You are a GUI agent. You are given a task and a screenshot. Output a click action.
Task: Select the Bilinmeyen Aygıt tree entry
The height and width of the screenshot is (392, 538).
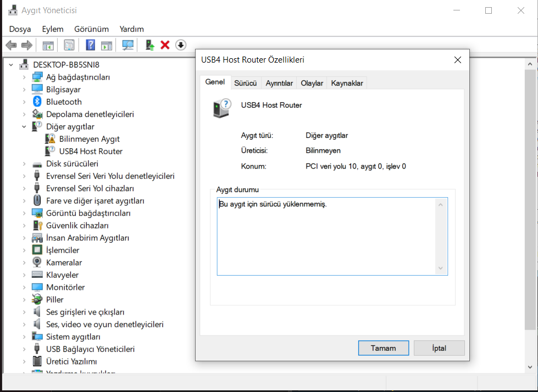[89, 139]
